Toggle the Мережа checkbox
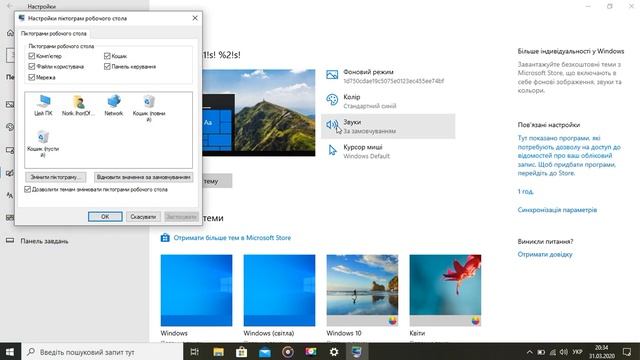This screenshot has height=360, width=640. pyautogui.click(x=32, y=77)
